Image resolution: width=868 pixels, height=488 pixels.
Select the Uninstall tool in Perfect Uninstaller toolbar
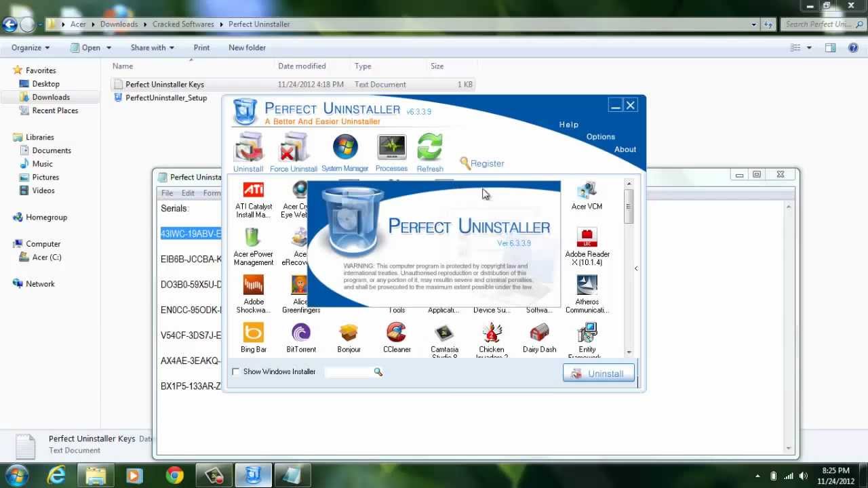pyautogui.click(x=248, y=152)
